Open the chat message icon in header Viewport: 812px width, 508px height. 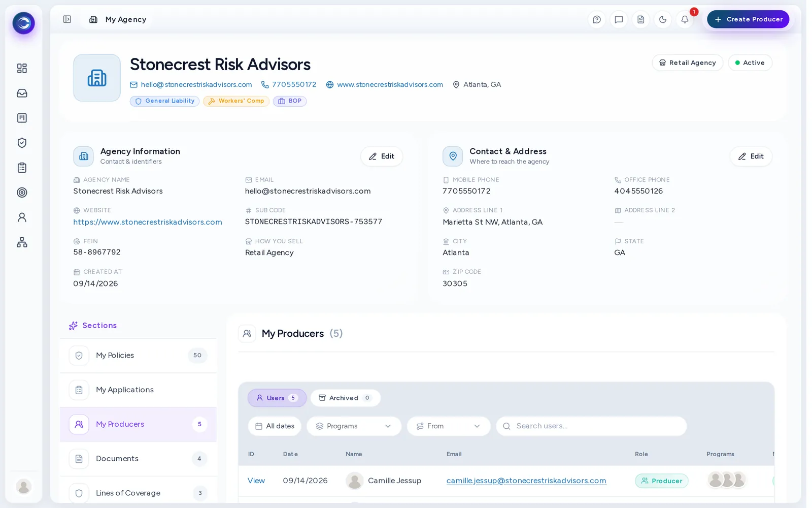619,19
